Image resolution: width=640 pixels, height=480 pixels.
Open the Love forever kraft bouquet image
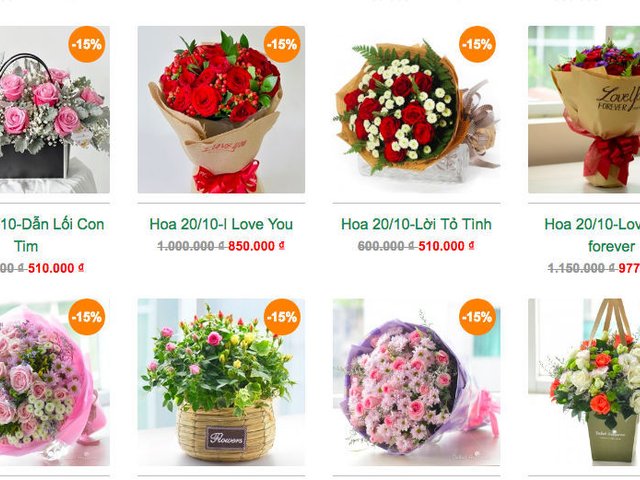(x=584, y=109)
